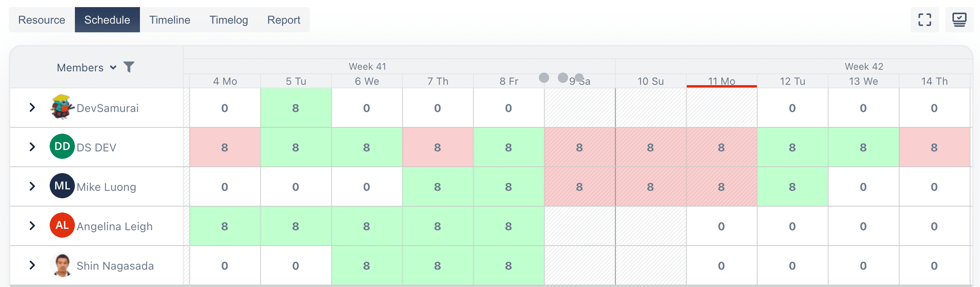
Task: Click the monitor checklist icon
Action: tap(959, 20)
